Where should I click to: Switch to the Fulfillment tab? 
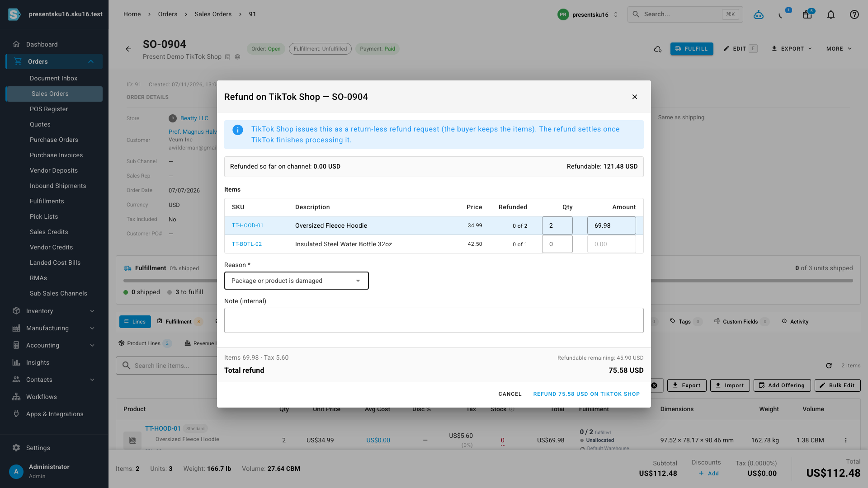point(179,322)
